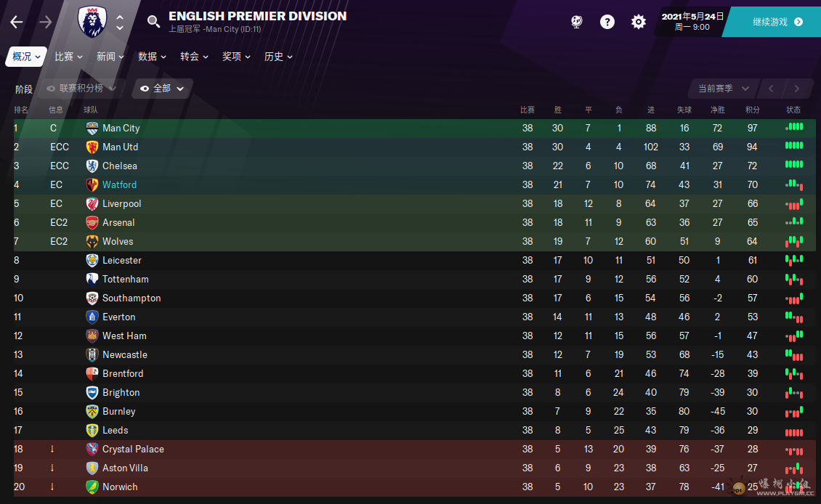
Task: Click the competition up/down switcher arrows
Action: (120, 22)
